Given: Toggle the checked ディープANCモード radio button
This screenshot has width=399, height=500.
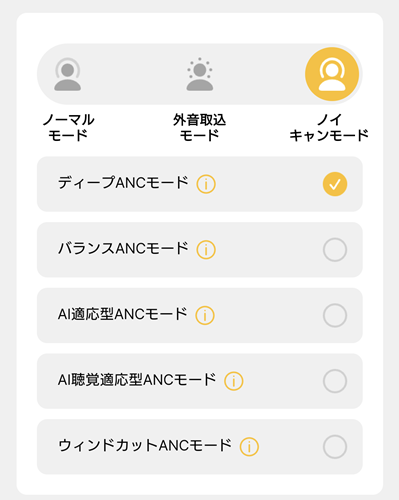Looking at the screenshot, I should pyautogui.click(x=335, y=184).
